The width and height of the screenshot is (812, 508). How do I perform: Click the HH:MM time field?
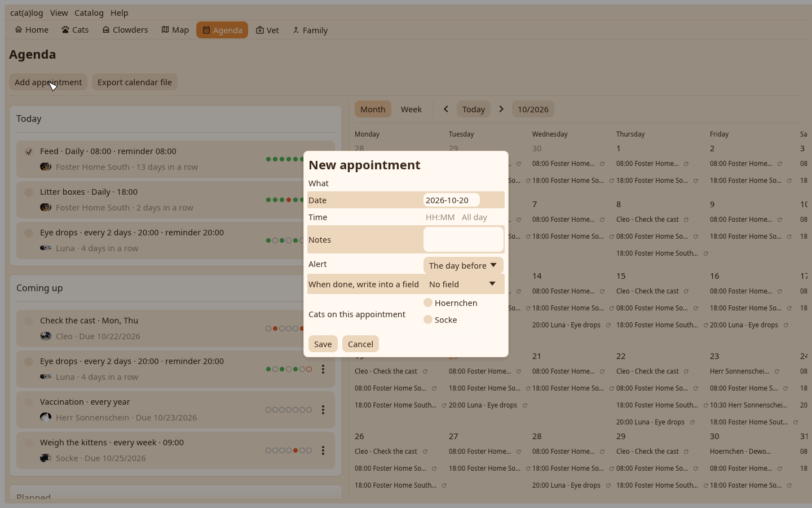(x=440, y=217)
